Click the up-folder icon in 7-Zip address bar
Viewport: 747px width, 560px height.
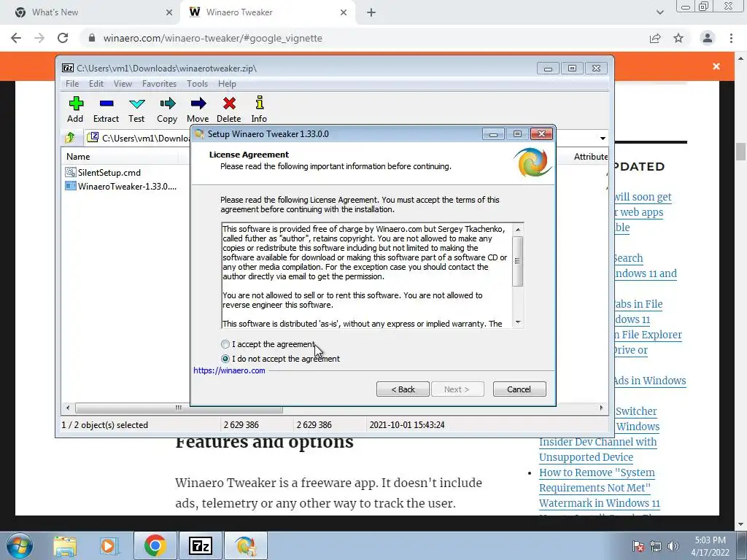click(70, 138)
